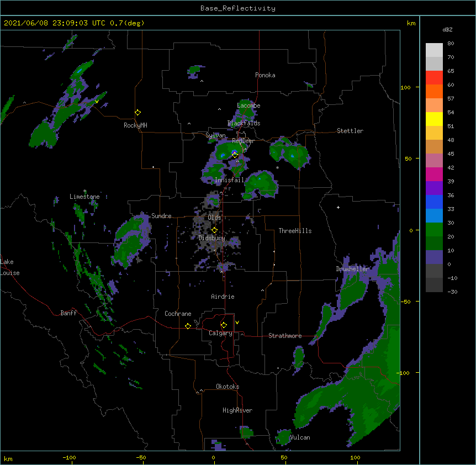Click the yellow marker near Cochrane
This screenshot has height=465, width=476.
pyautogui.click(x=188, y=326)
